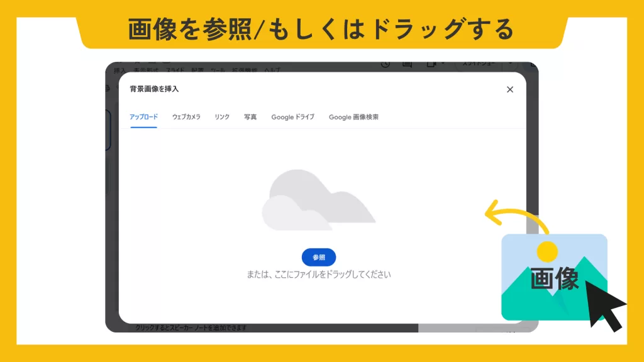Open the ウェブカメラ tab
This screenshot has width=644, height=362.
coord(186,117)
